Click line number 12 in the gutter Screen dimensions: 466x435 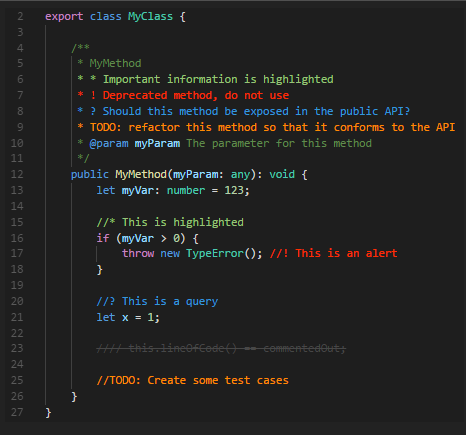click(x=17, y=174)
